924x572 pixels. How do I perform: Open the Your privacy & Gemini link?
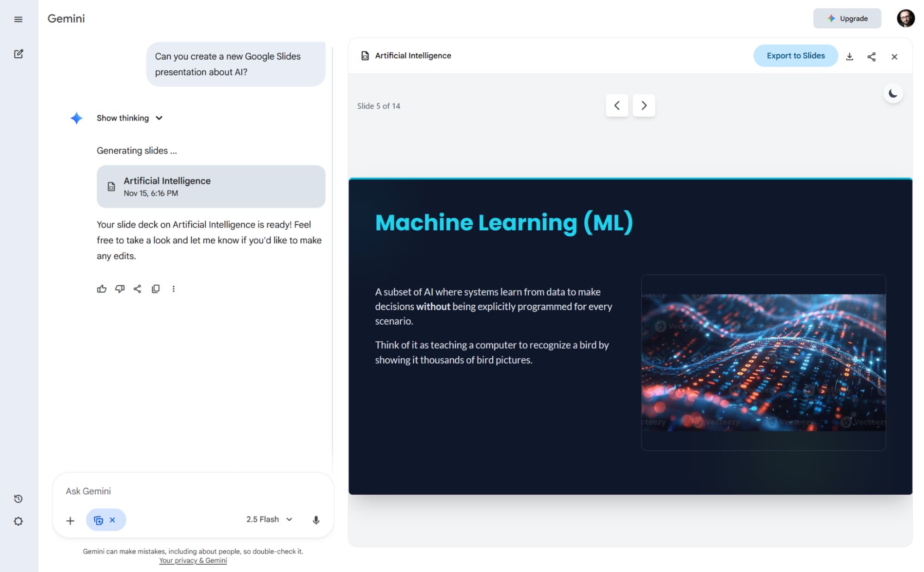point(193,560)
